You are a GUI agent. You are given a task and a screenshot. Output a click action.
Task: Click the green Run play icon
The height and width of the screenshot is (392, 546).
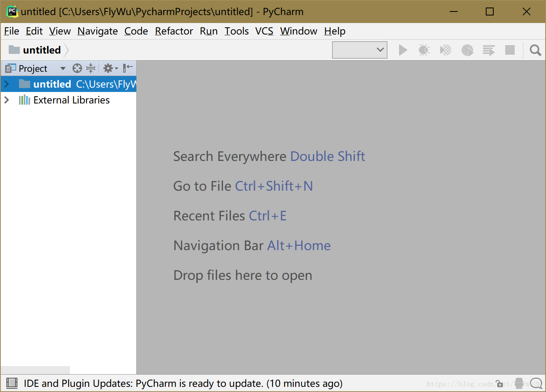[403, 50]
